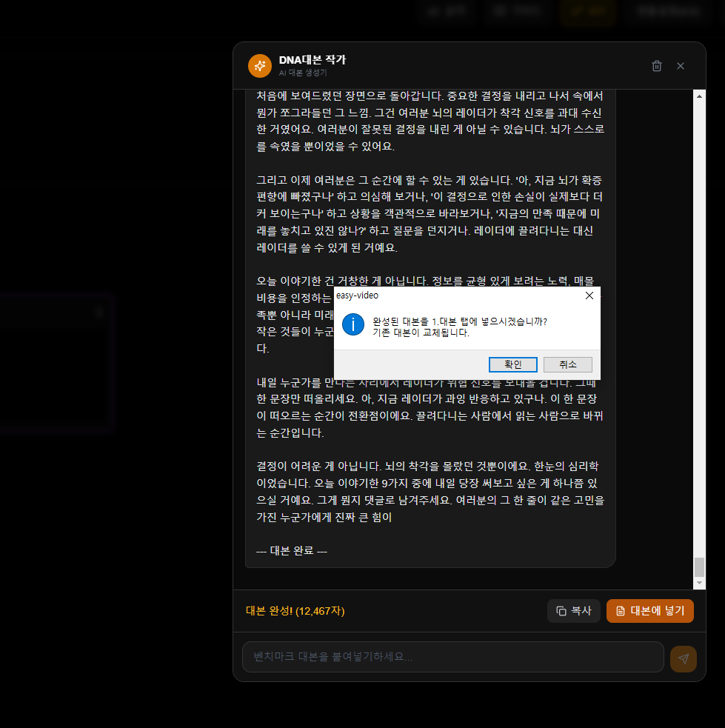
Task: Click the chat scrollbar's down arrow
Action: click(x=699, y=584)
